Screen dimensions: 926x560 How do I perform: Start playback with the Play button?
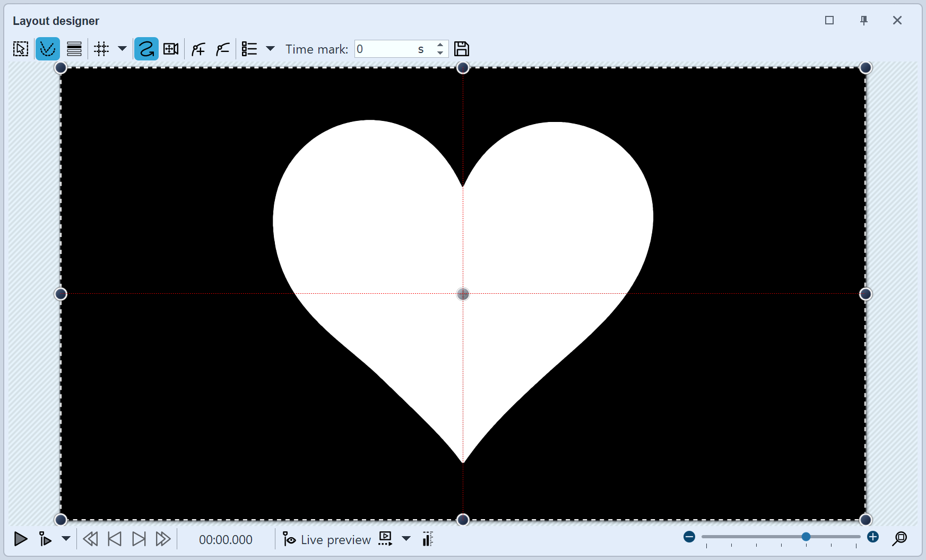tap(20, 539)
